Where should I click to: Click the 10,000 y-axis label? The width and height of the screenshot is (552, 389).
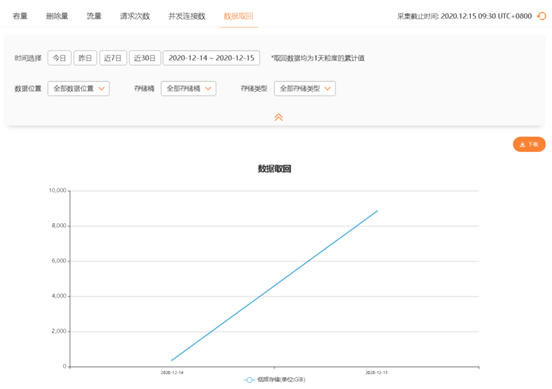coord(57,190)
